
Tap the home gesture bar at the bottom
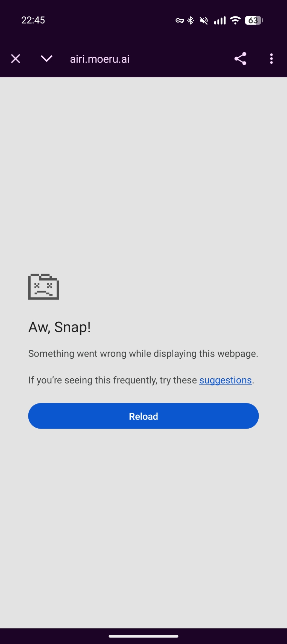143,636
